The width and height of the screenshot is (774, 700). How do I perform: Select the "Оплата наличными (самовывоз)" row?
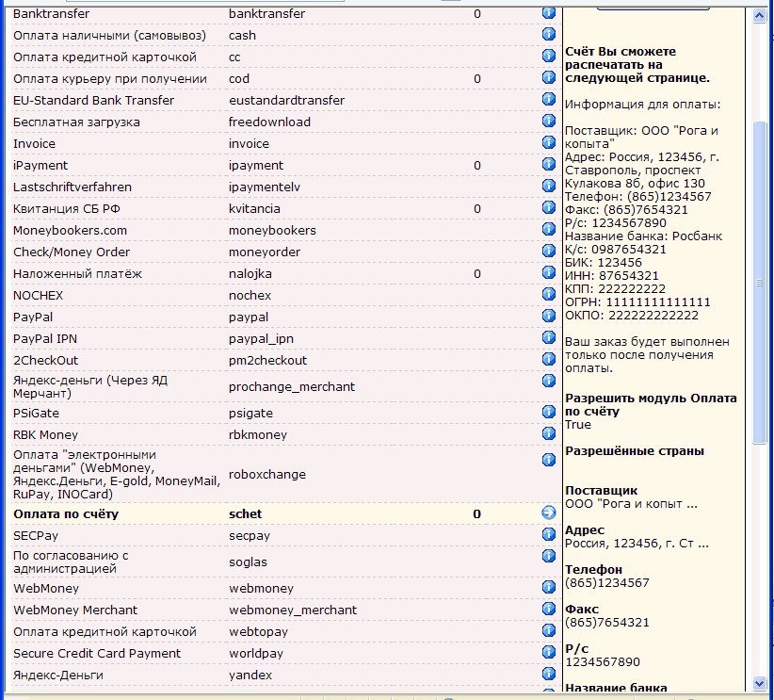pyautogui.click(x=286, y=36)
